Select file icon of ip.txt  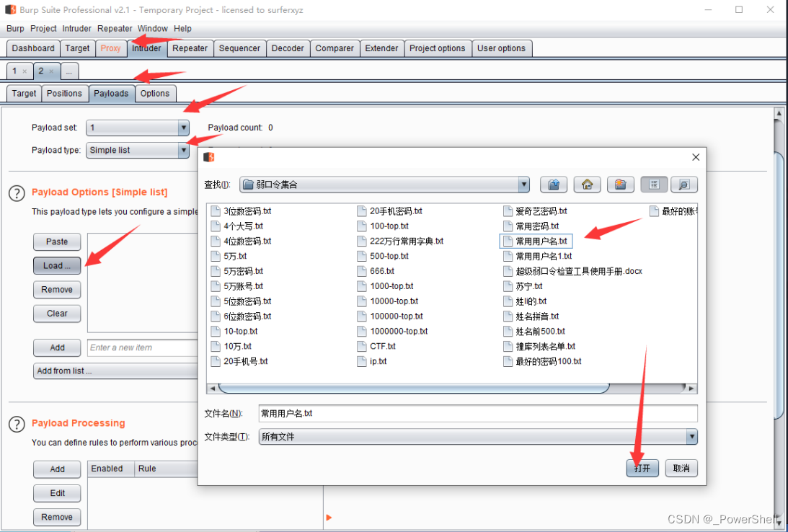tap(362, 361)
